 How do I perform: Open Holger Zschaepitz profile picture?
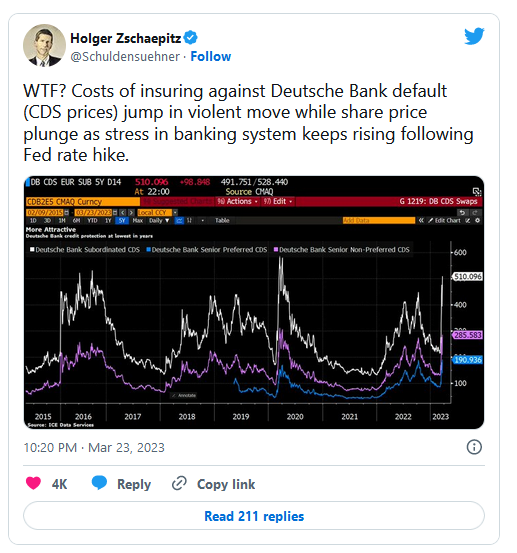[44, 45]
